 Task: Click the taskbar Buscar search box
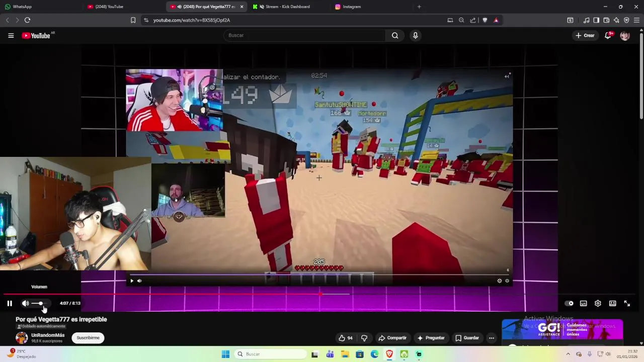[271, 354]
